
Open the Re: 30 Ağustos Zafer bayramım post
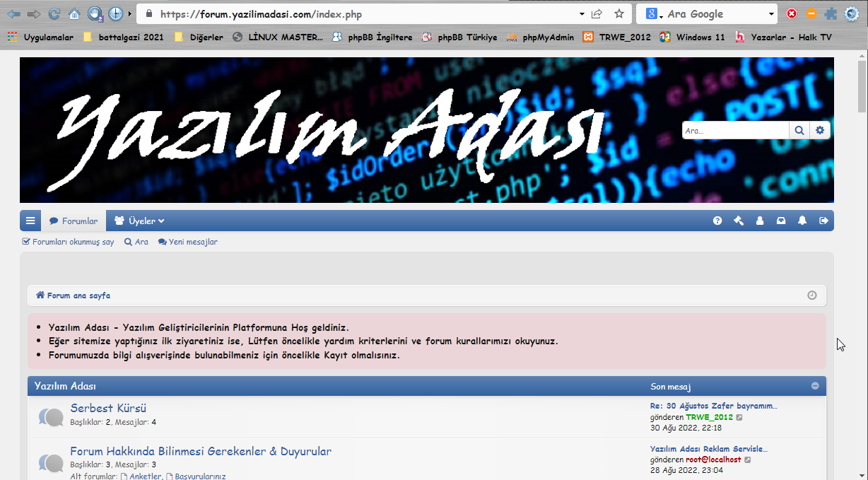click(714, 406)
